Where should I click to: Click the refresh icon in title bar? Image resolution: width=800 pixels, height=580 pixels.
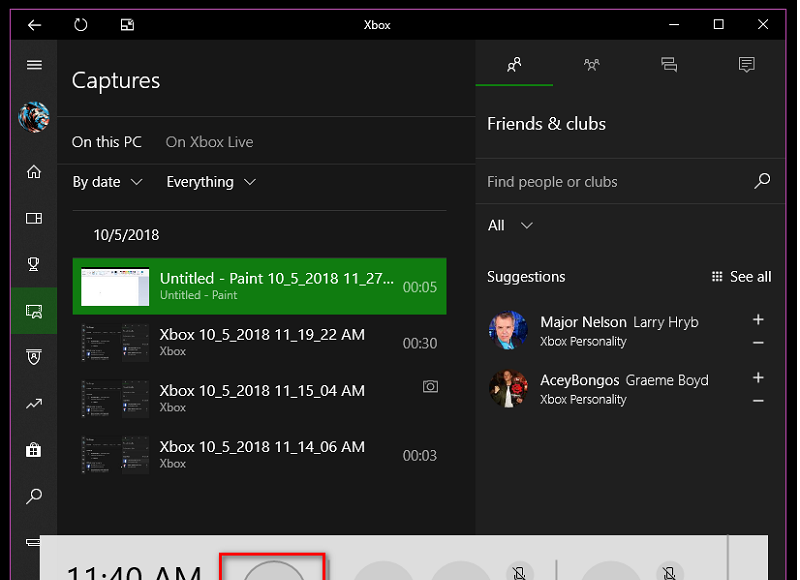tap(81, 24)
